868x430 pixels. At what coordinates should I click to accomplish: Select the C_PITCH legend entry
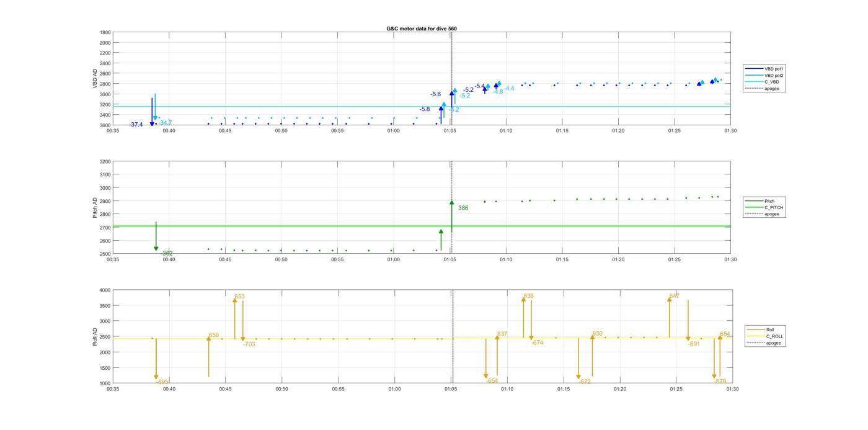(x=764, y=207)
